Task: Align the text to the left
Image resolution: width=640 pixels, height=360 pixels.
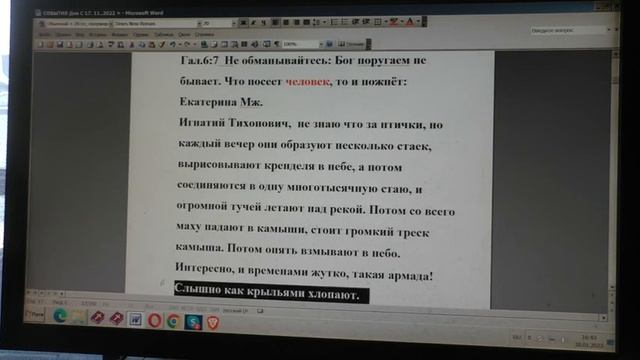Action: point(275,22)
